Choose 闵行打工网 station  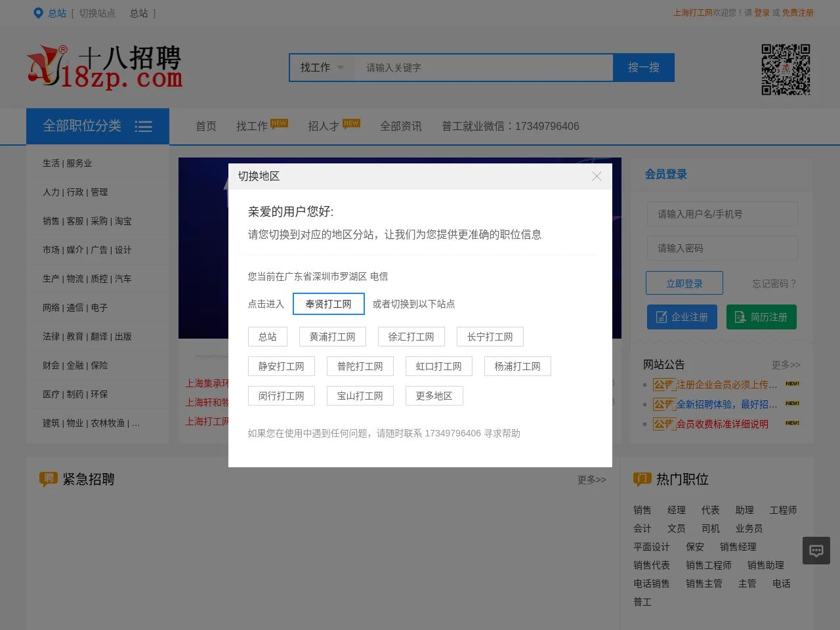click(282, 396)
